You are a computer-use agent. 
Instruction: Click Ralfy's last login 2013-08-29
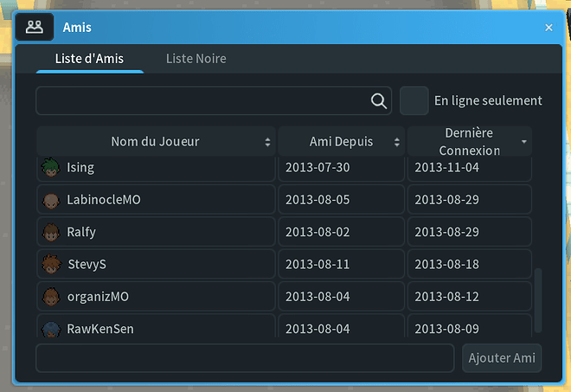(x=446, y=232)
